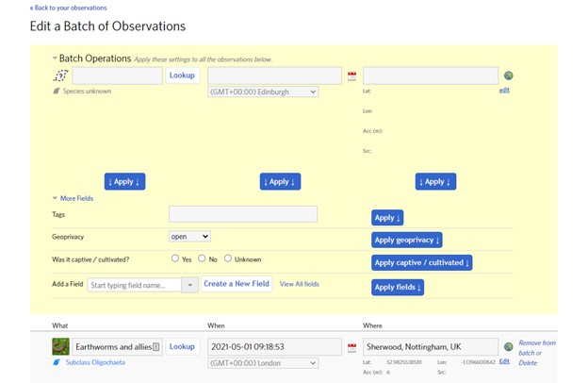Apply the batch species to all observations
Image resolution: width=588 pixels, height=383 pixels.
coord(124,182)
